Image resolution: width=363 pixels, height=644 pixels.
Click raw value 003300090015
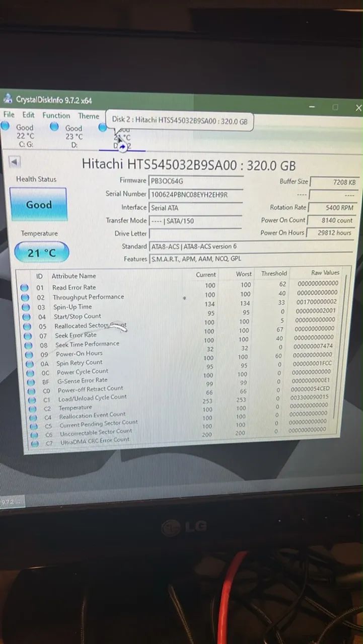pyautogui.click(x=308, y=397)
